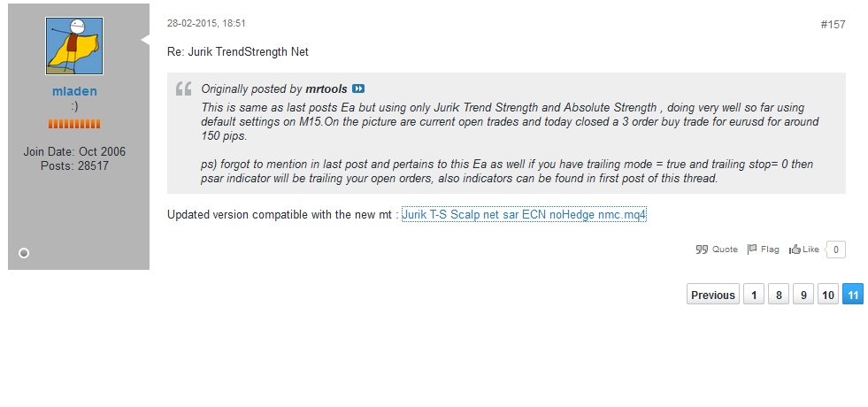Screen dimensions: 868x407
Task: Quote this post
Action: 717,250
